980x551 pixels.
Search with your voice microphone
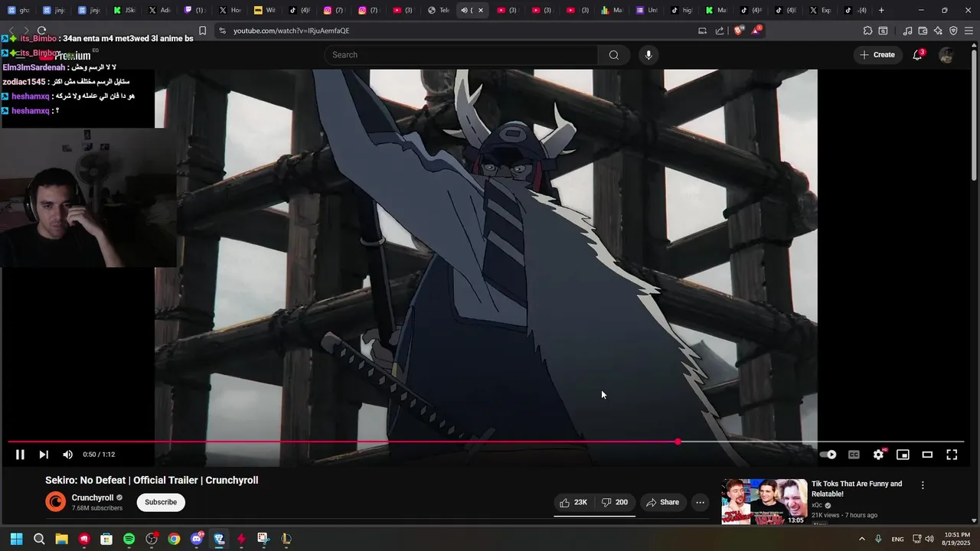click(648, 54)
